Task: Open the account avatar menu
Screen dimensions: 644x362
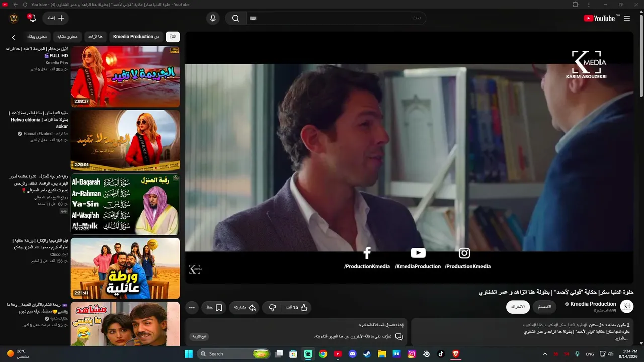Action: coord(14,18)
